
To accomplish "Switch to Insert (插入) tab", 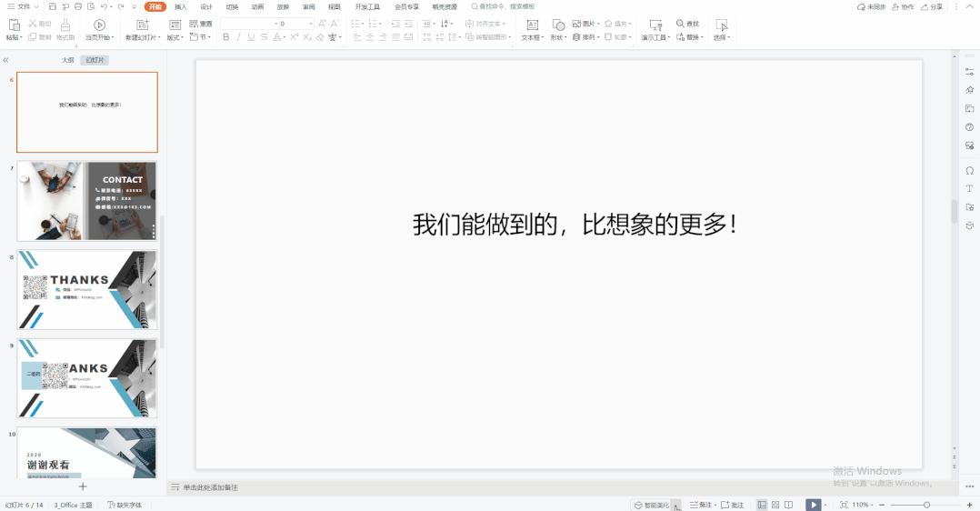I will 181,7.
